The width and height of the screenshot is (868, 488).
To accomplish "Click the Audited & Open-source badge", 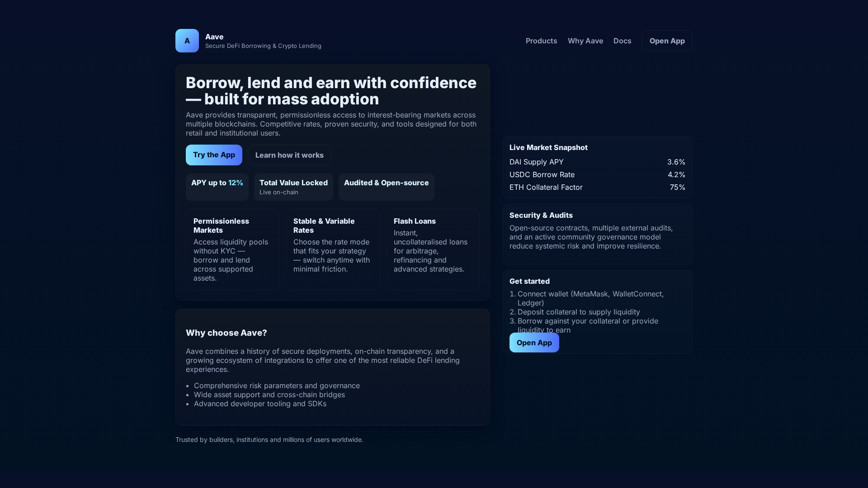I will [387, 187].
